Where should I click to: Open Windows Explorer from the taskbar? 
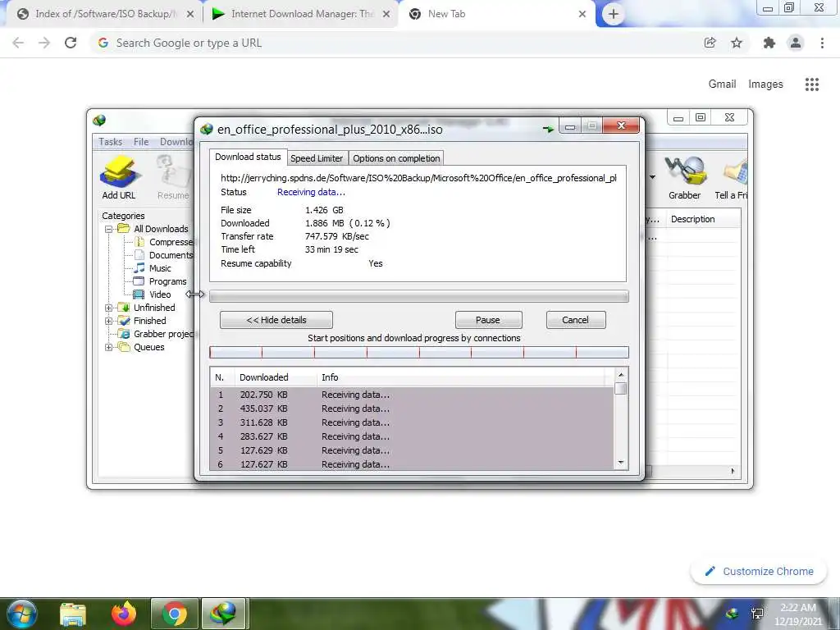point(73,614)
